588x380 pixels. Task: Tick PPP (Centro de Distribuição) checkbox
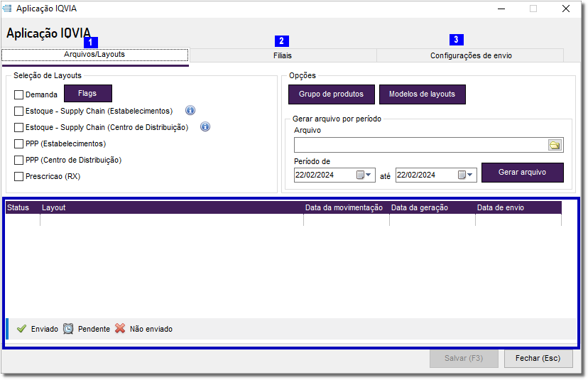(18, 161)
